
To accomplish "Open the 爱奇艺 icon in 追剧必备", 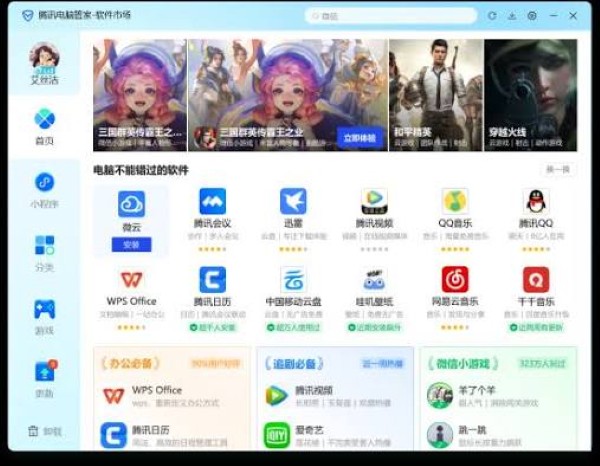I will [277, 435].
